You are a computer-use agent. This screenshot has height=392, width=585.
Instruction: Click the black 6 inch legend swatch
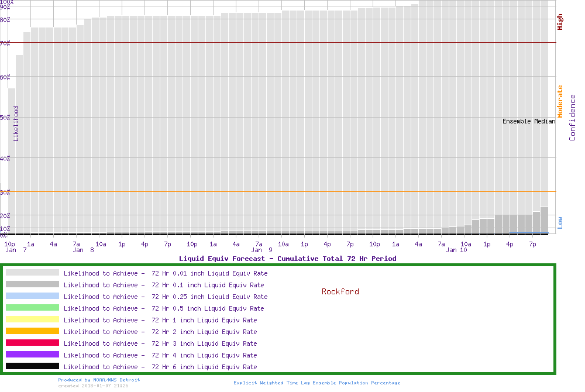32,366
